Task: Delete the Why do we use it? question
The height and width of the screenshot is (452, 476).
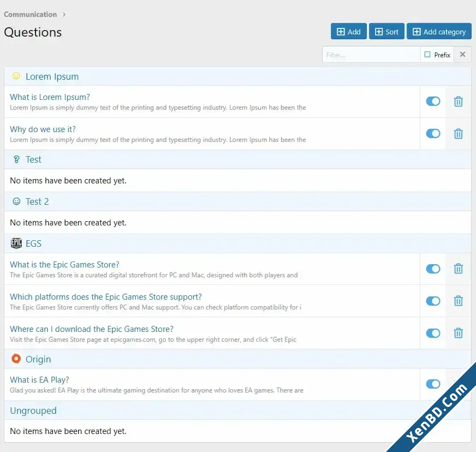Action: (458, 134)
